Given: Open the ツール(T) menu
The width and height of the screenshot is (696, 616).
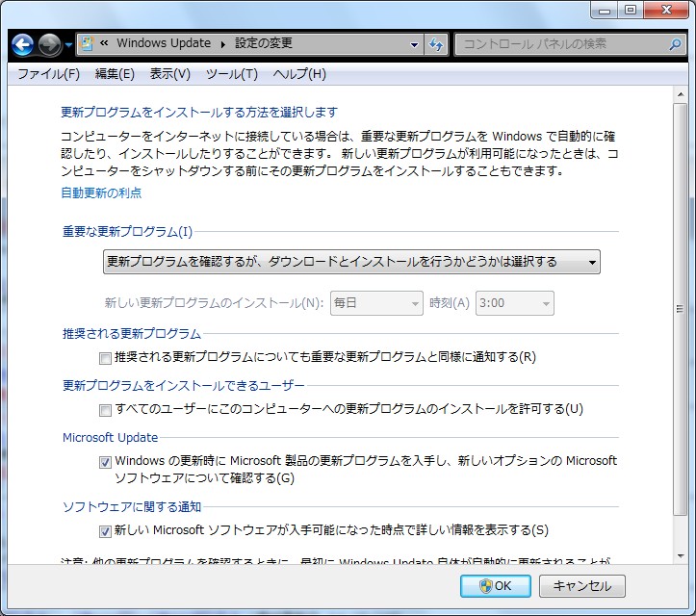Looking at the screenshot, I should coord(232,74).
